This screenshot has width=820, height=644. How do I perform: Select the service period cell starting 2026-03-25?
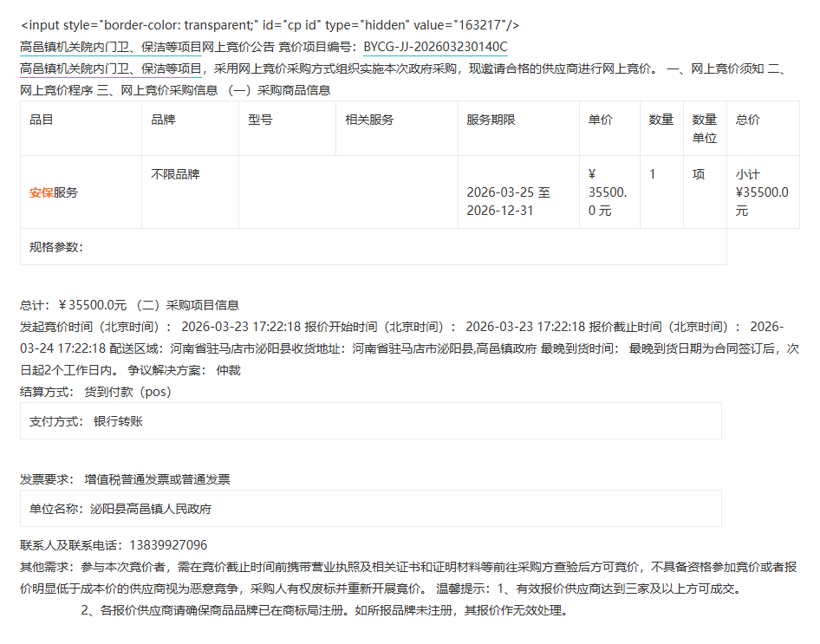[x=508, y=201]
